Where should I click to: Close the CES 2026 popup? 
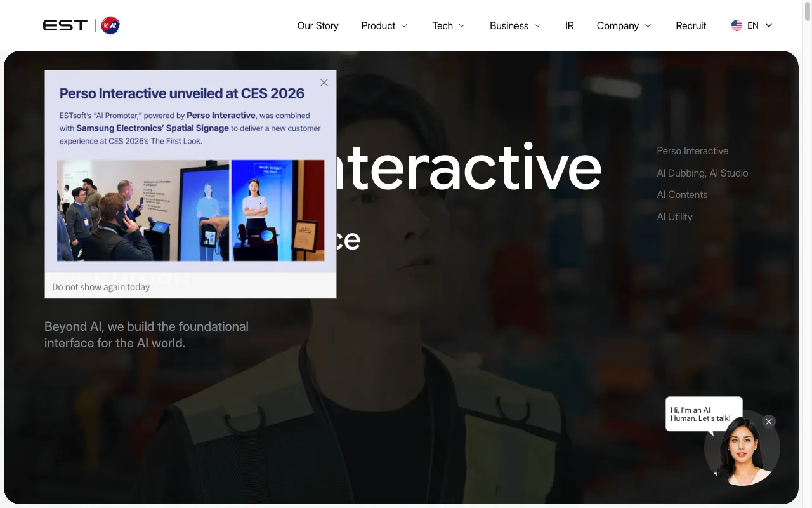[x=324, y=83]
